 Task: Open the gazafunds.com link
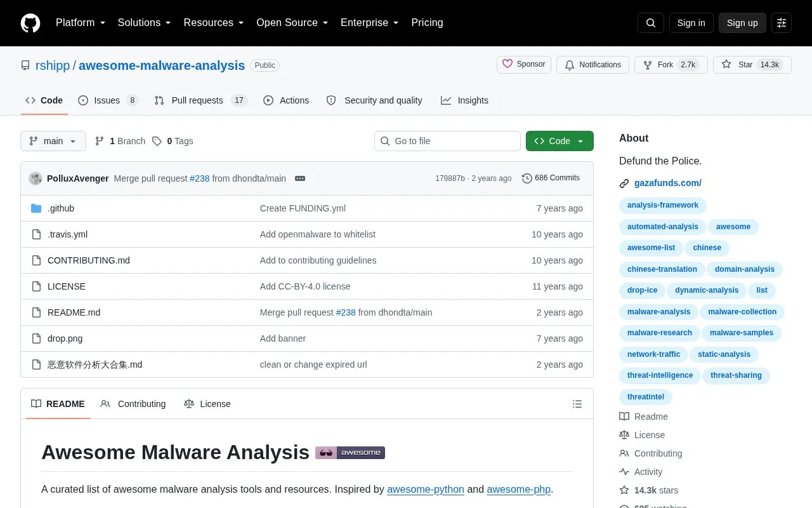[x=668, y=183]
